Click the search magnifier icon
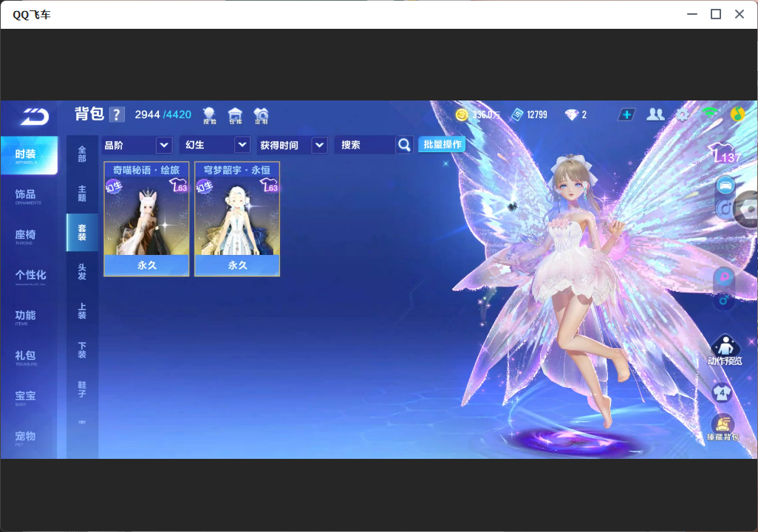The width and height of the screenshot is (758, 532). tap(404, 145)
